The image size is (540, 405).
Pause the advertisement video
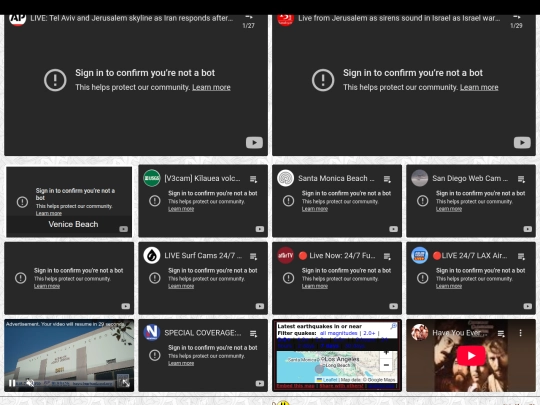pos(12,383)
